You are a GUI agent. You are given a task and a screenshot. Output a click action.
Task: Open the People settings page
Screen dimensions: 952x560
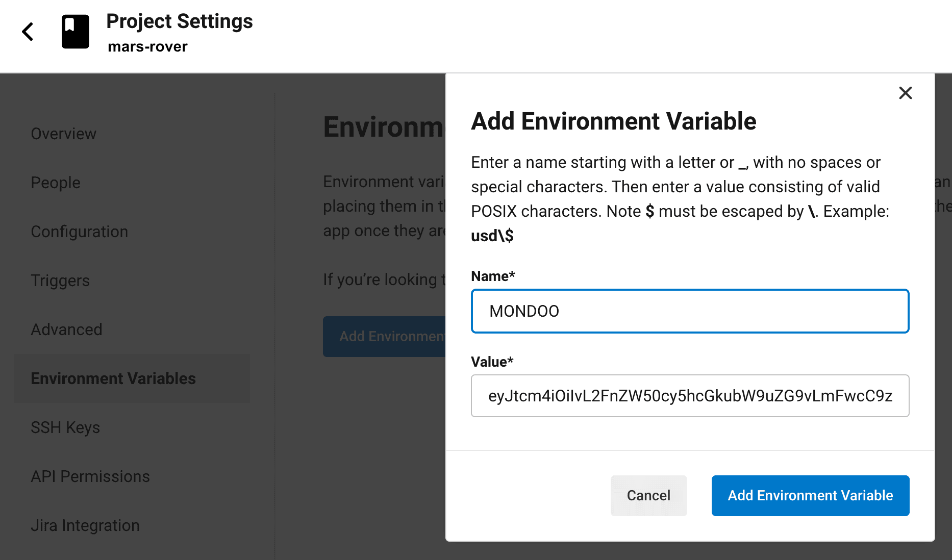[56, 182]
